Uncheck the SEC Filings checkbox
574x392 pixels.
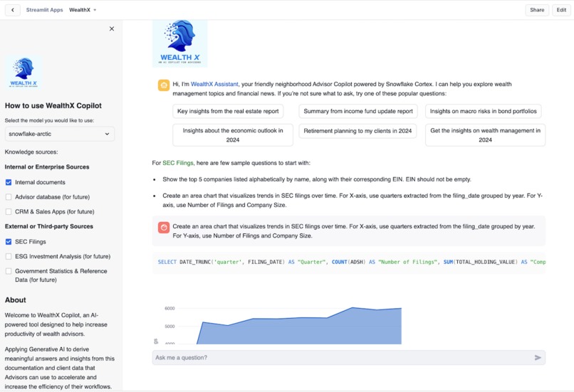[x=9, y=242]
